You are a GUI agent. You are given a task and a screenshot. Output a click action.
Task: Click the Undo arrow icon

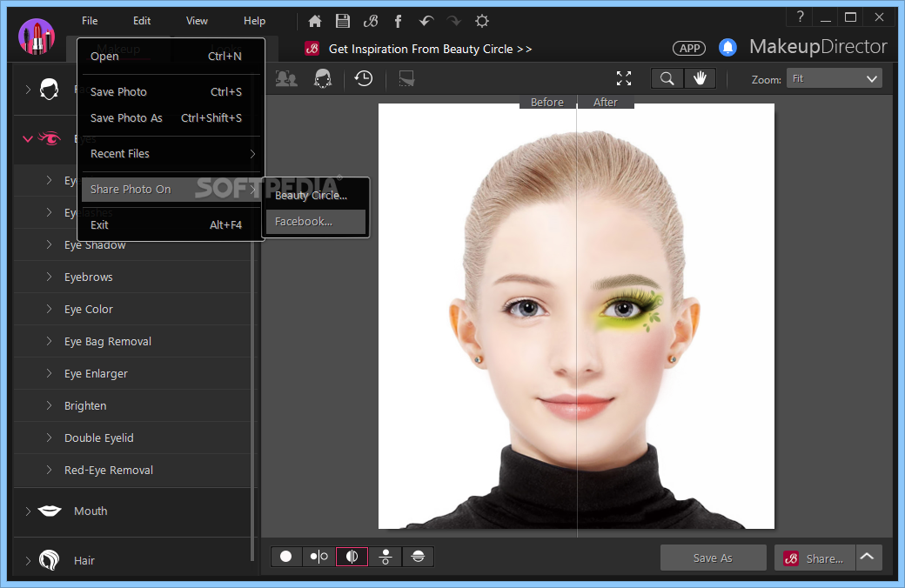[x=426, y=22]
